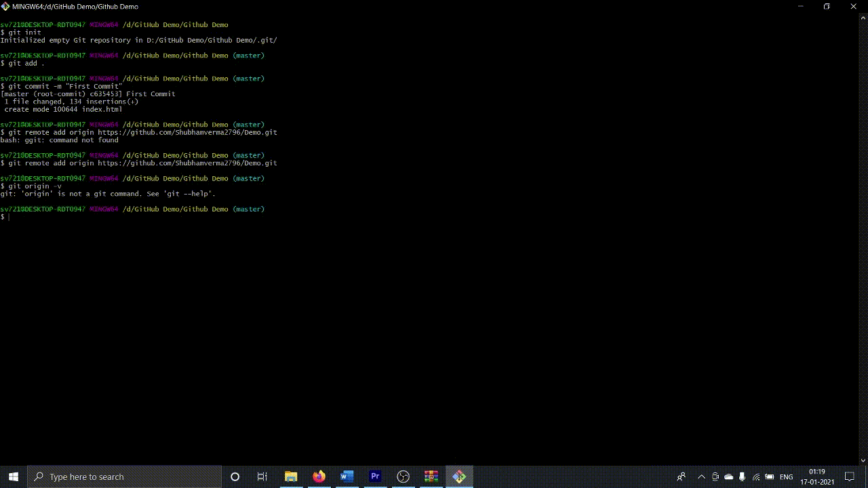Click the "'origin' is not a git command" line
Image resolution: width=868 pixels, height=488 pixels.
[x=108, y=194]
